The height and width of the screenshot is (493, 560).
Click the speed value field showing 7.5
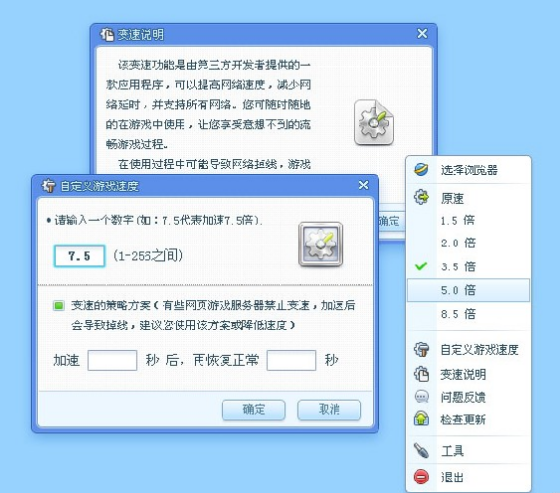(x=79, y=256)
